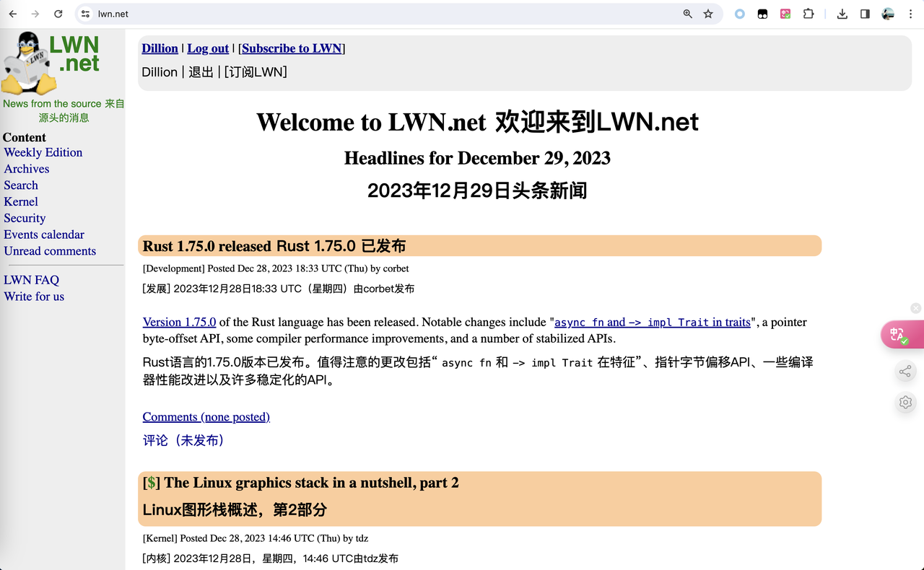Click inside the address bar
924x570 pixels.
point(289,13)
